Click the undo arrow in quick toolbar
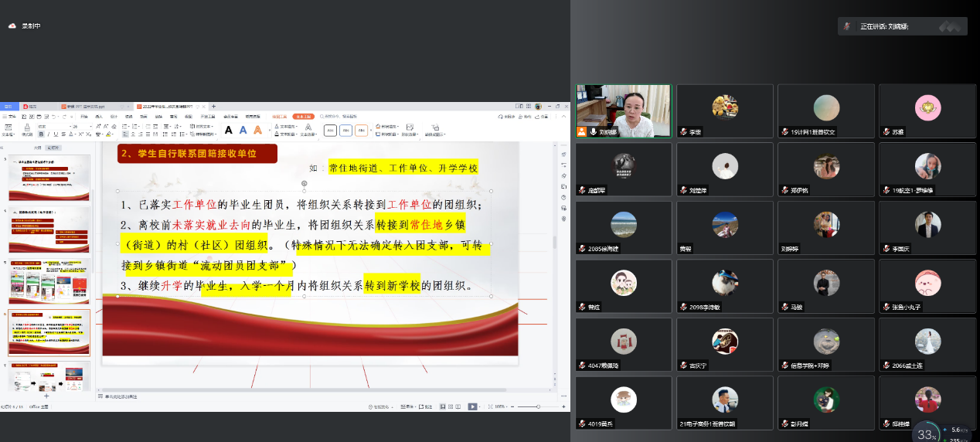980x442 pixels. tap(53, 117)
